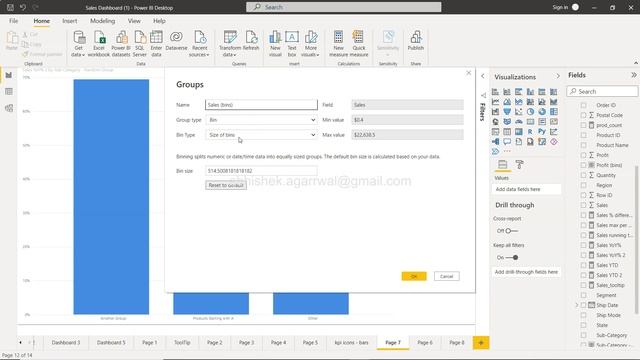Click OK in Groups dialog
This screenshot has width=640, height=360.
click(414, 276)
